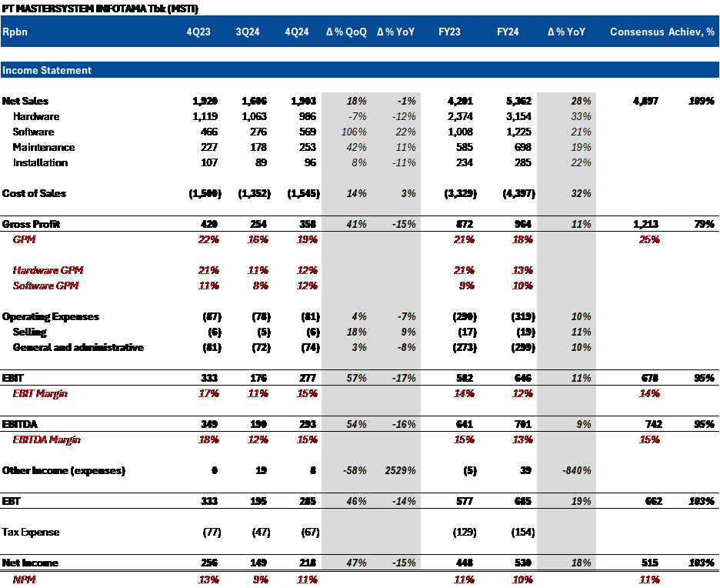Click the 'Net Income' row label
Image resolution: width=720 pixels, height=588 pixels.
pos(30,563)
